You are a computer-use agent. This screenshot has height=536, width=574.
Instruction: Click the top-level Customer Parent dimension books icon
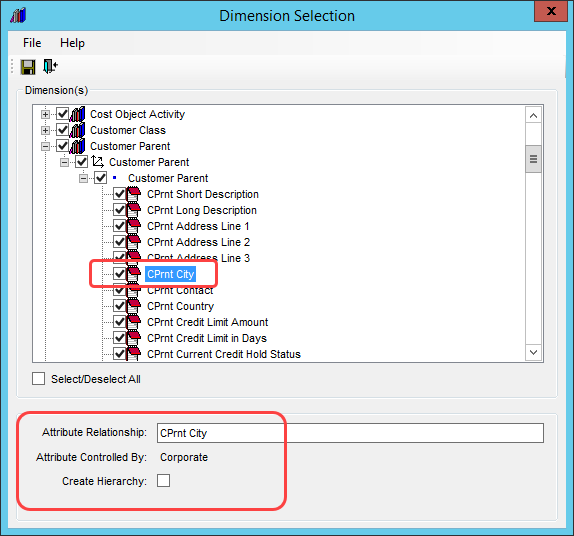coord(78,146)
